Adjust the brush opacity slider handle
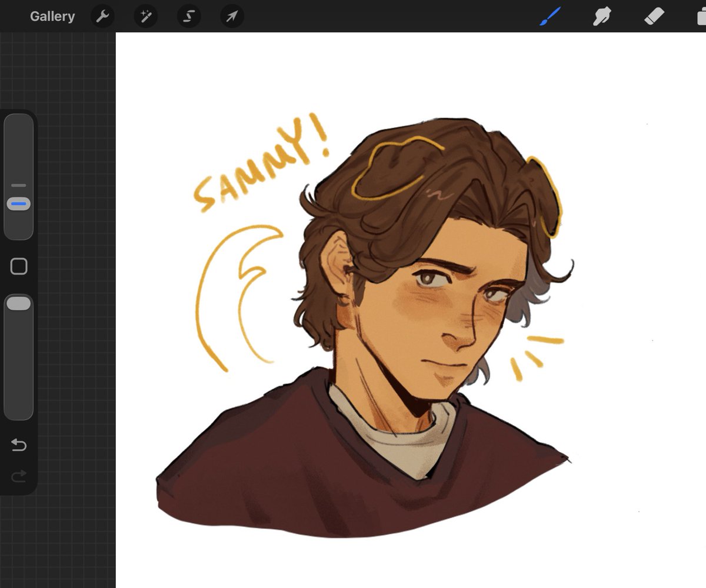The image size is (706, 588). [x=19, y=303]
